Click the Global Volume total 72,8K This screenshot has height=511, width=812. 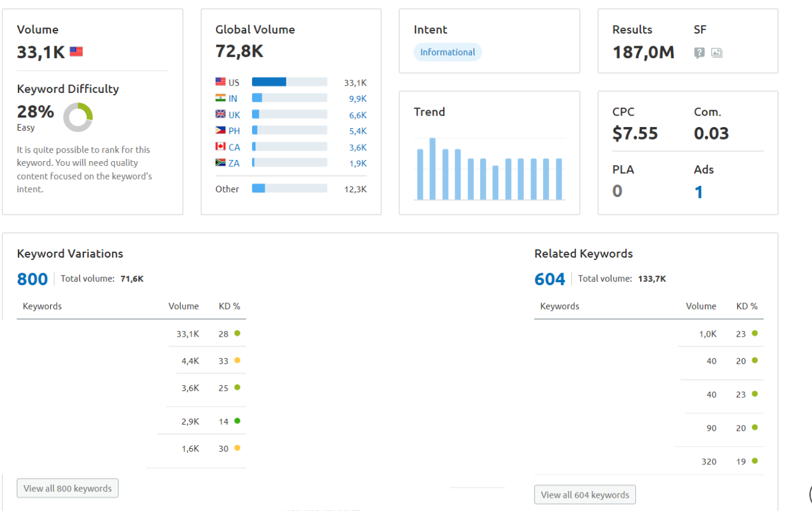pyautogui.click(x=240, y=52)
